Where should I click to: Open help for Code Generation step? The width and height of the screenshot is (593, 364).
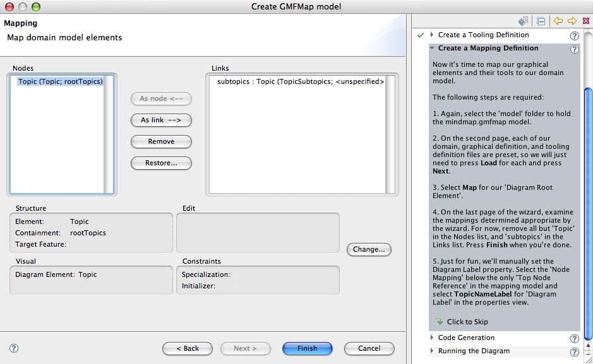[x=575, y=339]
